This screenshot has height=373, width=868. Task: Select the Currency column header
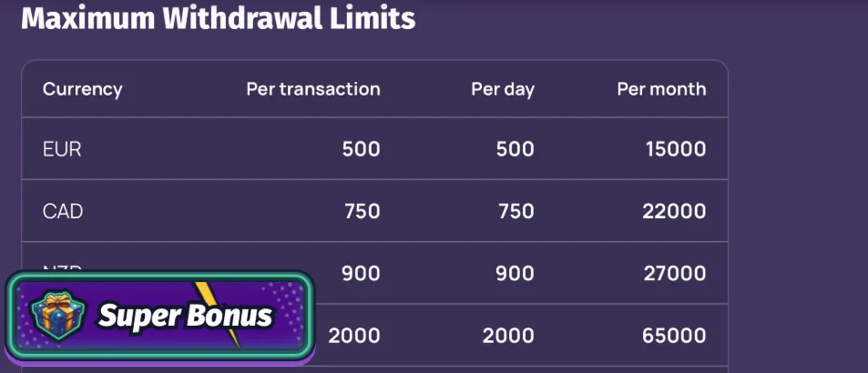tap(82, 89)
